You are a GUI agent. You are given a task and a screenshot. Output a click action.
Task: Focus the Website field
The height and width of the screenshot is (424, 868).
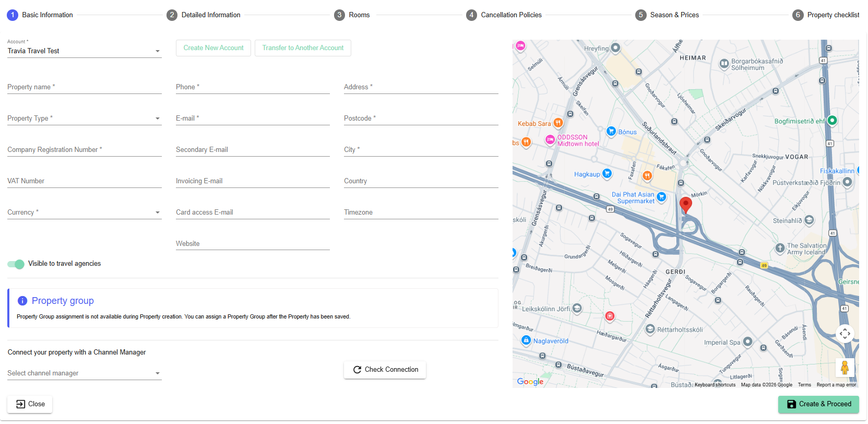253,244
